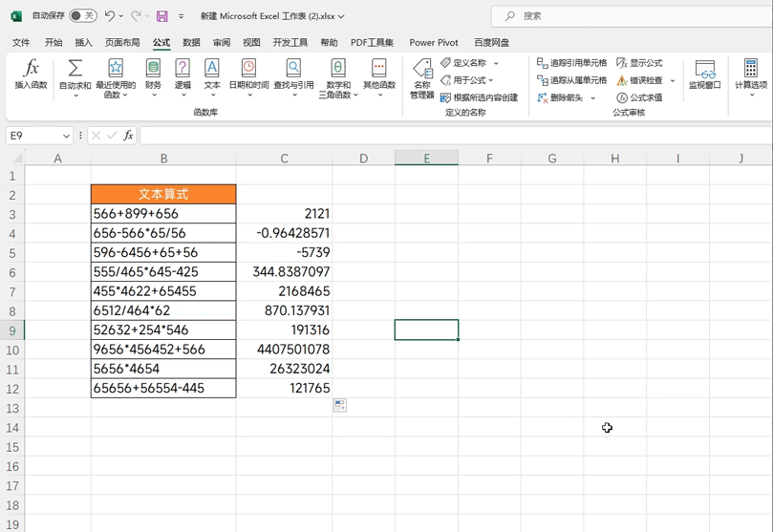Select column E header
The height and width of the screenshot is (532, 773).
426,159
